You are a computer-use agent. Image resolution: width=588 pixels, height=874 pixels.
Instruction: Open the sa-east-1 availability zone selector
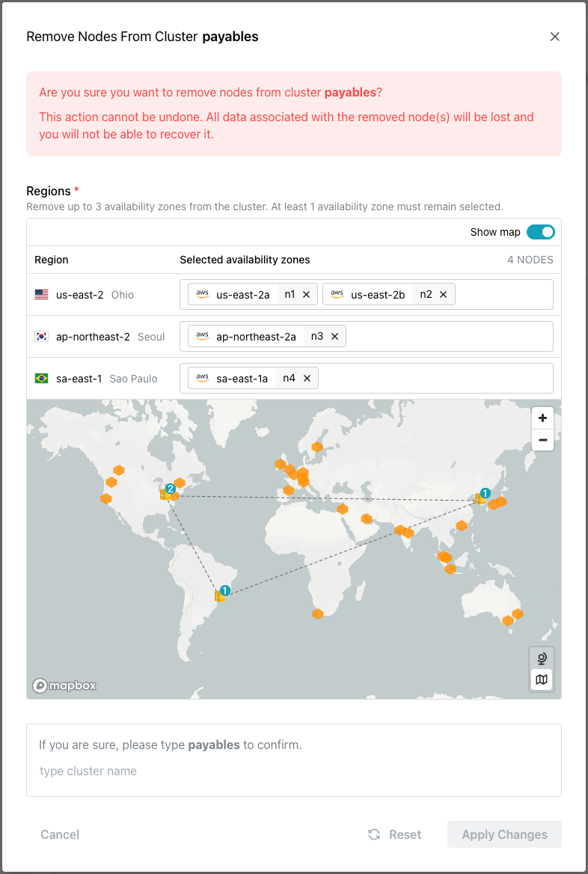click(449, 378)
